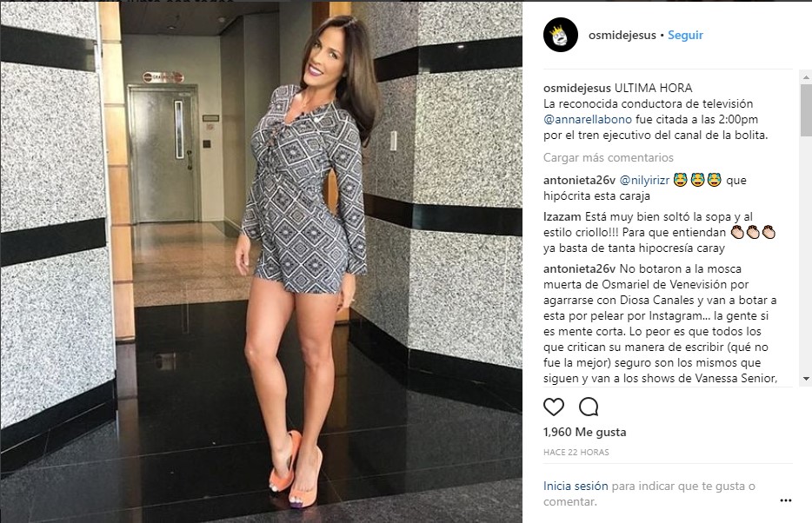
Task: Click the post photo of the woman
Action: coord(261,262)
